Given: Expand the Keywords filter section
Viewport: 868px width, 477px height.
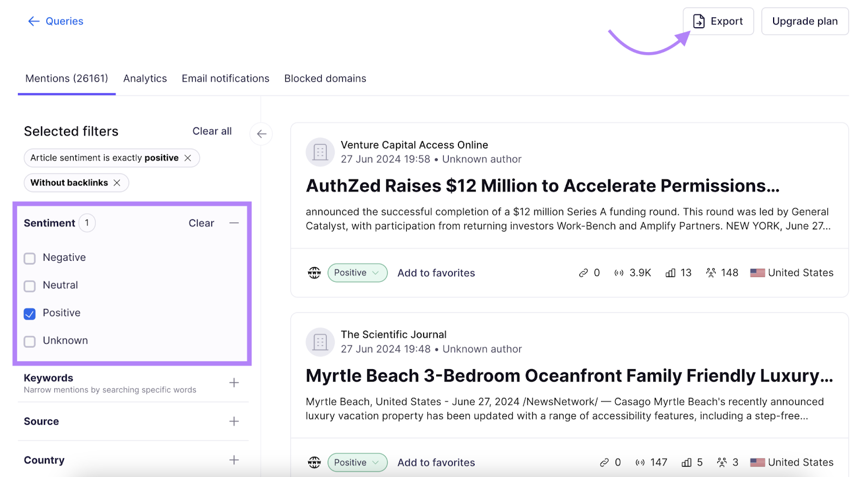Looking at the screenshot, I should [234, 383].
